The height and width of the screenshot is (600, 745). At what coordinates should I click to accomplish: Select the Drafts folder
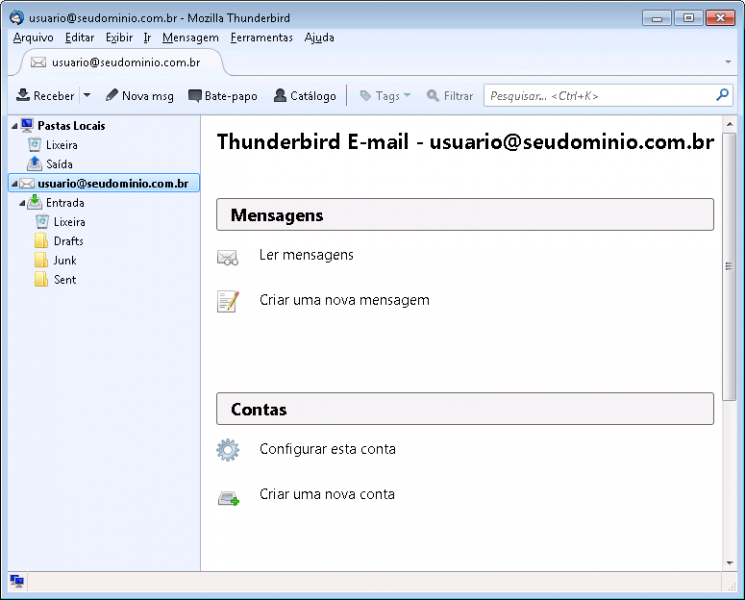pos(68,241)
